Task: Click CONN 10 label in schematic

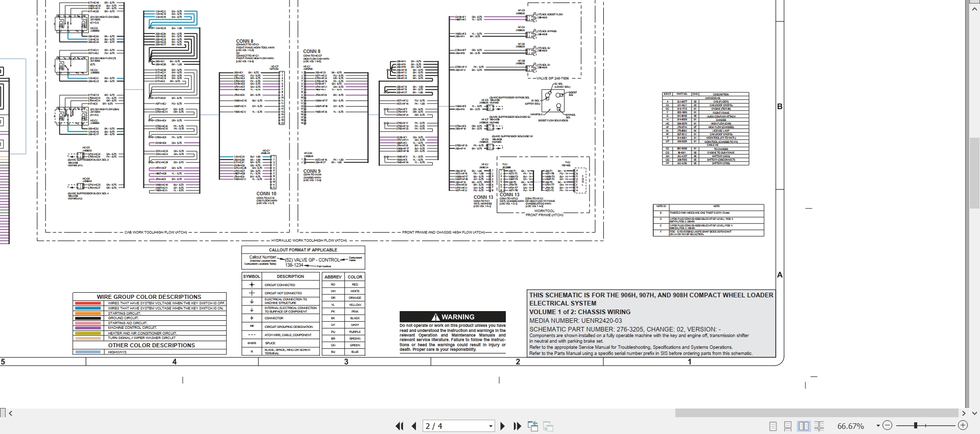Action: (266, 194)
